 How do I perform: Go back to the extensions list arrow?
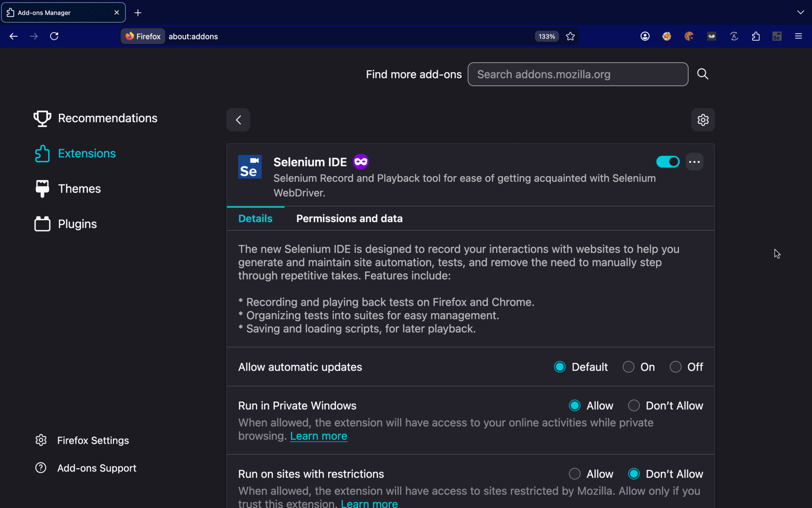point(238,120)
